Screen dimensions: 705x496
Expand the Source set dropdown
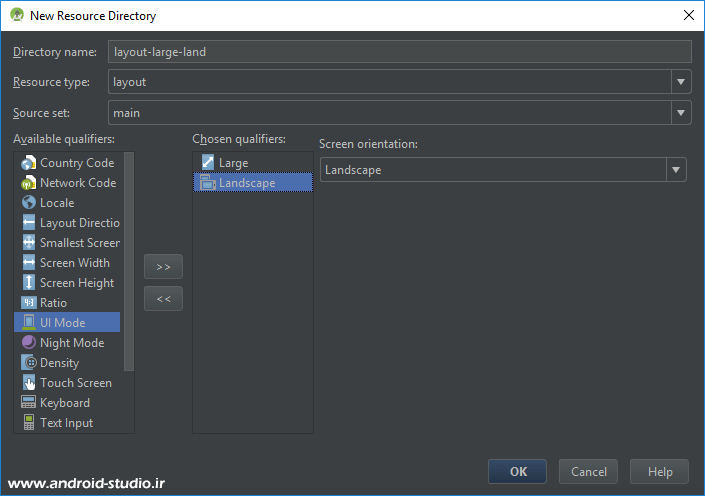coord(680,113)
